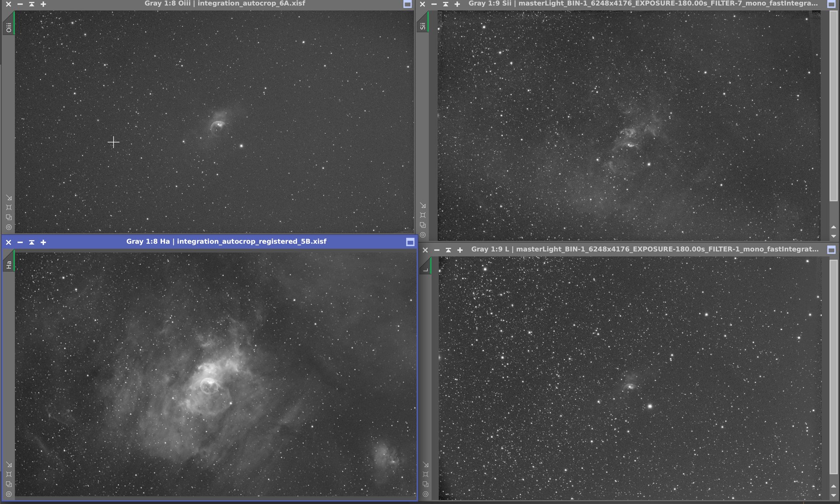Click the Sii masterLight title text
The width and height of the screenshot is (840, 504).
[x=643, y=3]
